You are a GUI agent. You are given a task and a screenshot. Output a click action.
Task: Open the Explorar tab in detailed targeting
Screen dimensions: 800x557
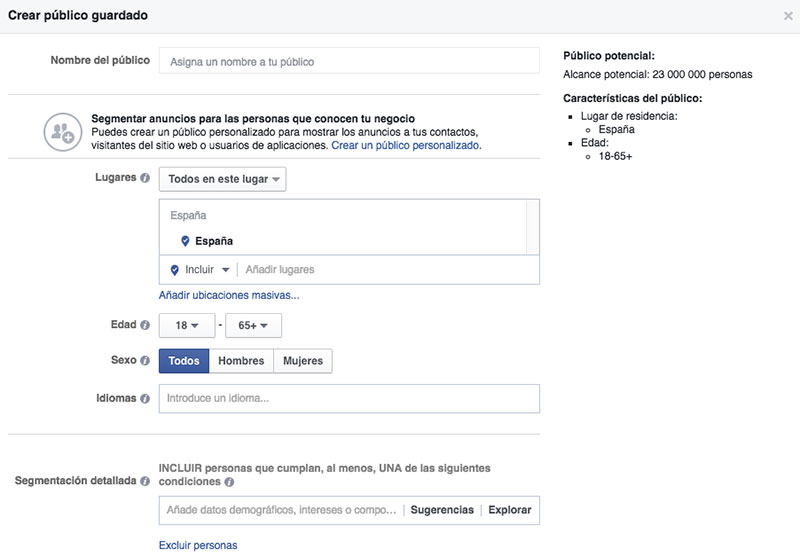(x=510, y=510)
